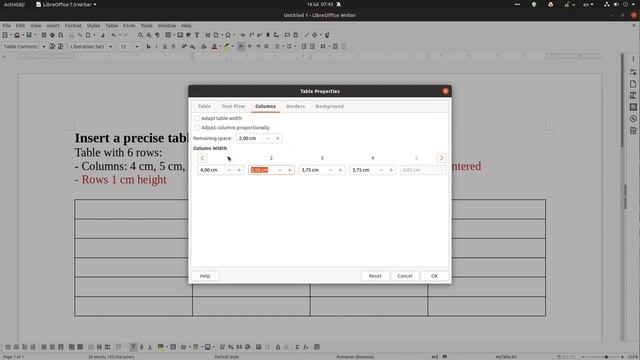Click the Save document icon
The image size is (640, 360).
click(x=29, y=35)
